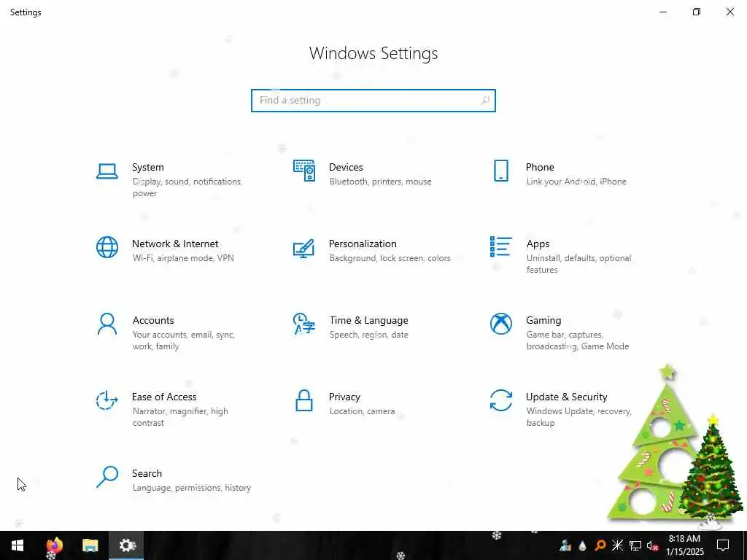Select Ease of Access heading

(x=164, y=397)
